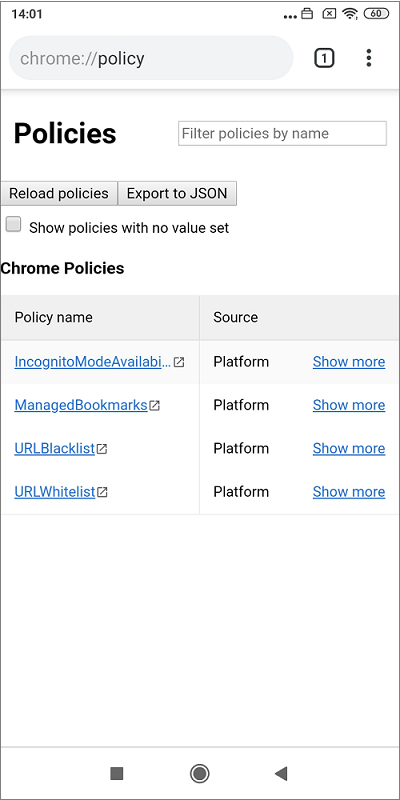Expand Show more for ManagedBookmarks row
Screen dimensions: 400x800
349,405
